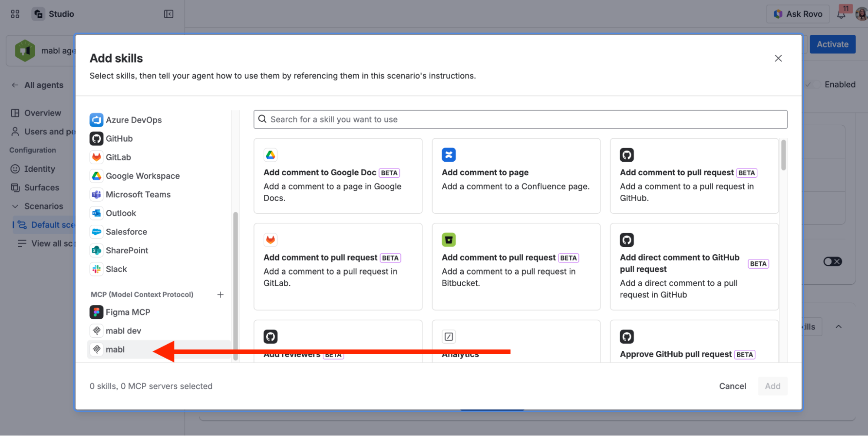The width and height of the screenshot is (868, 436).
Task: Click the Salesforce cloud icon
Action: pyautogui.click(x=96, y=232)
